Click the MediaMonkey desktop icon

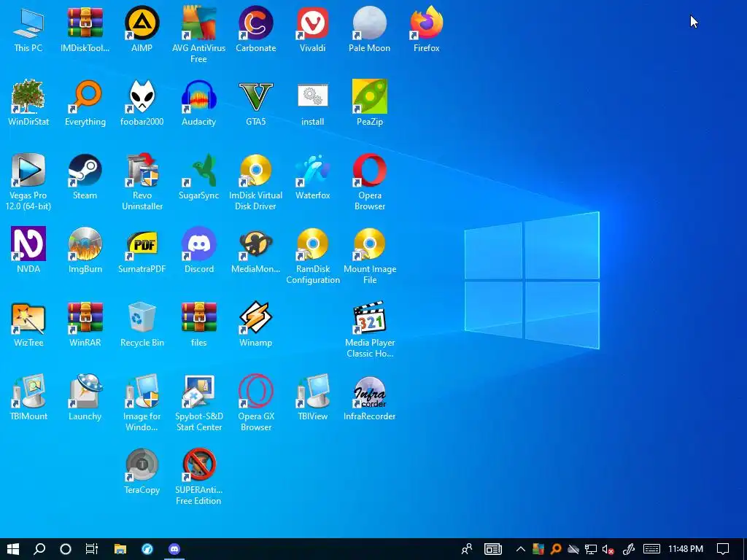click(256, 251)
